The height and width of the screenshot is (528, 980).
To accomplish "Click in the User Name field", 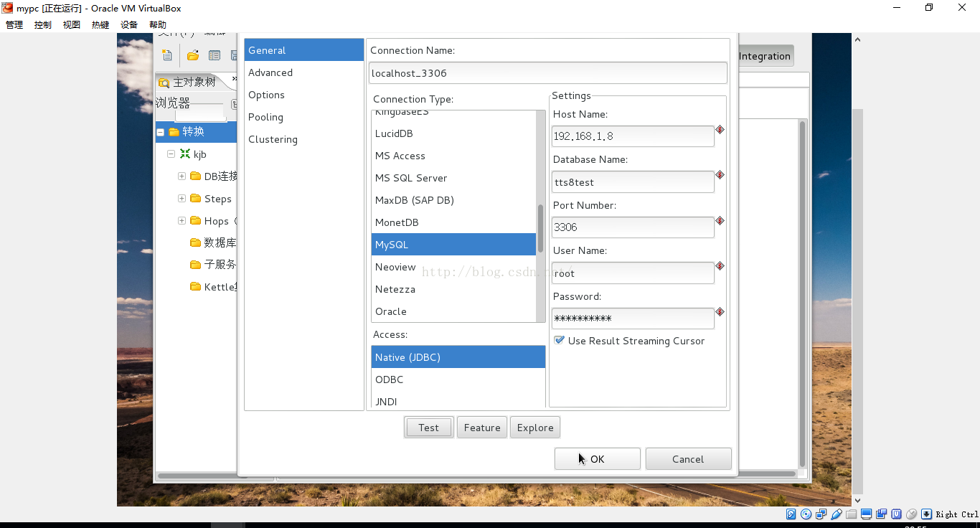I will [633, 273].
